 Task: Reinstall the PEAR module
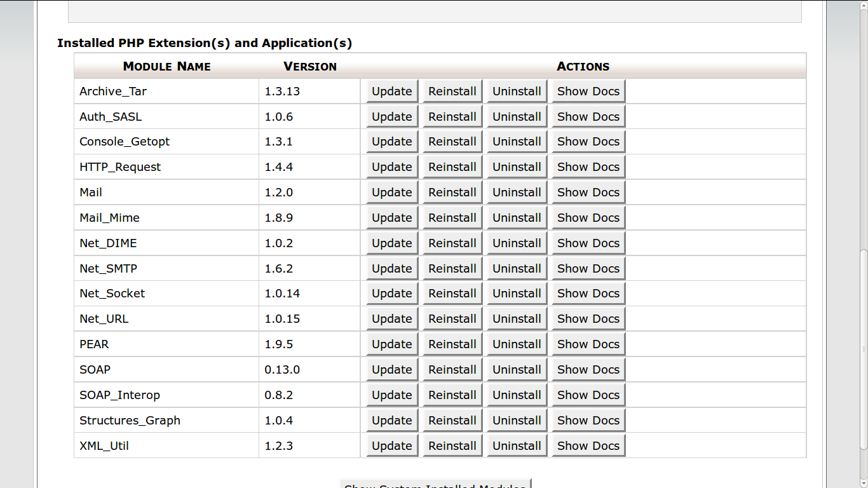(x=452, y=344)
